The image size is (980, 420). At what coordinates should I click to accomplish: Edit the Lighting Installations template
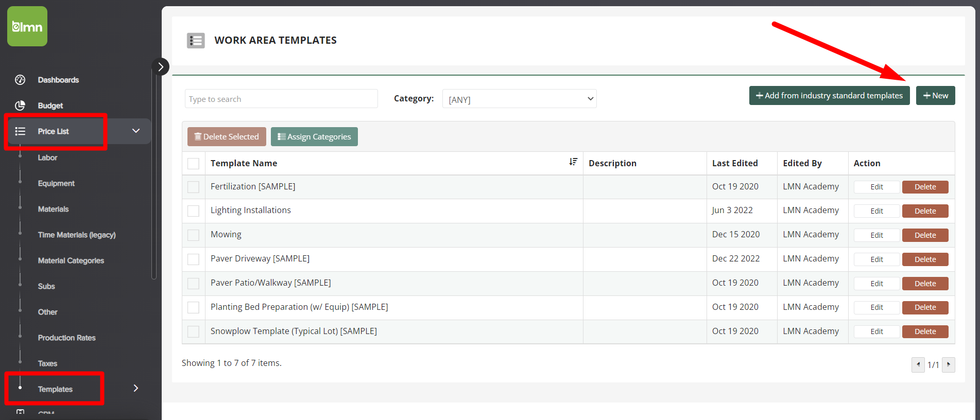pos(876,211)
